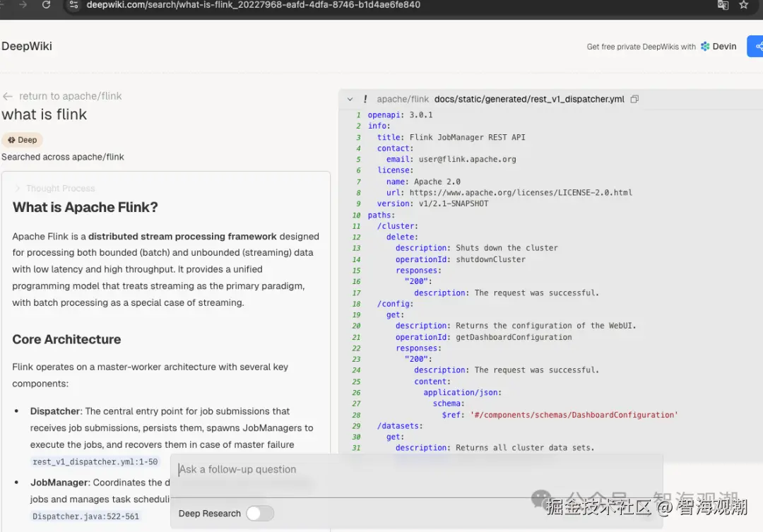Click code line 'title: Flink JobManager REST API'
Viewport: 763px width, 532px height.
click(x=451, y=137)
